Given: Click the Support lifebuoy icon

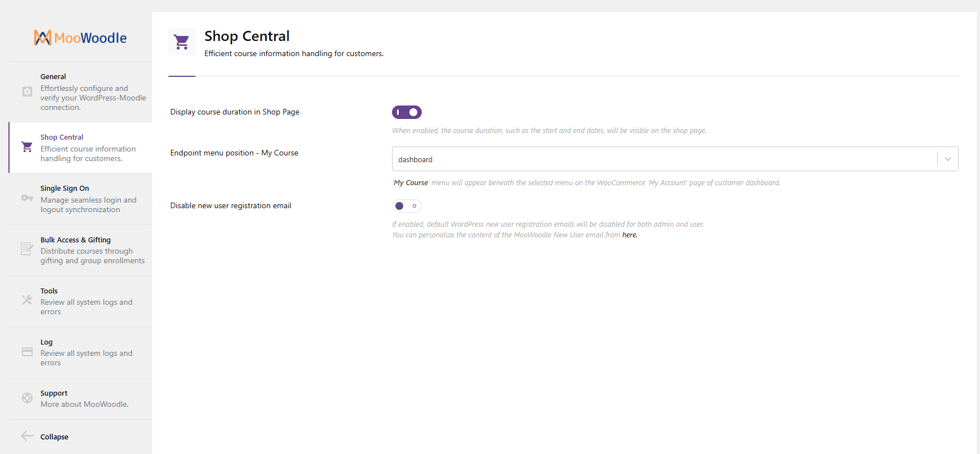Looking at the screenshot, I should (x=27, y=398).
